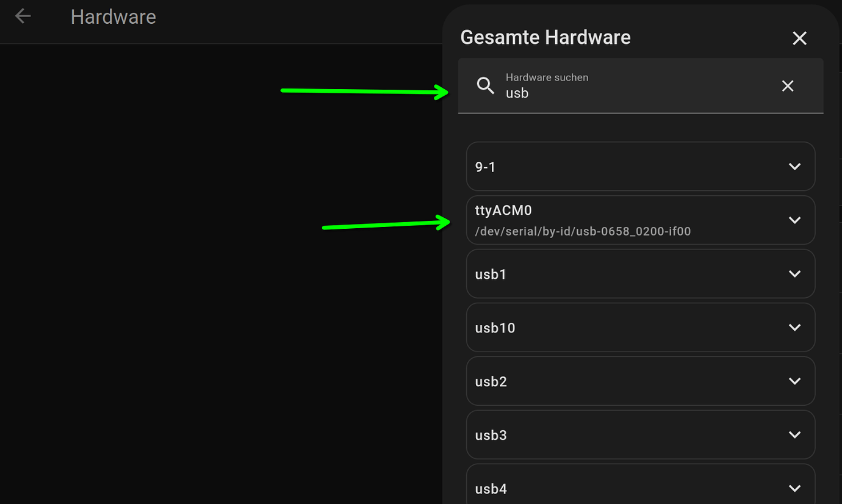Expand the usb3 chevron arrow
Screen dimensions: 842x504
pyautogui.click(x=794, y=435)
